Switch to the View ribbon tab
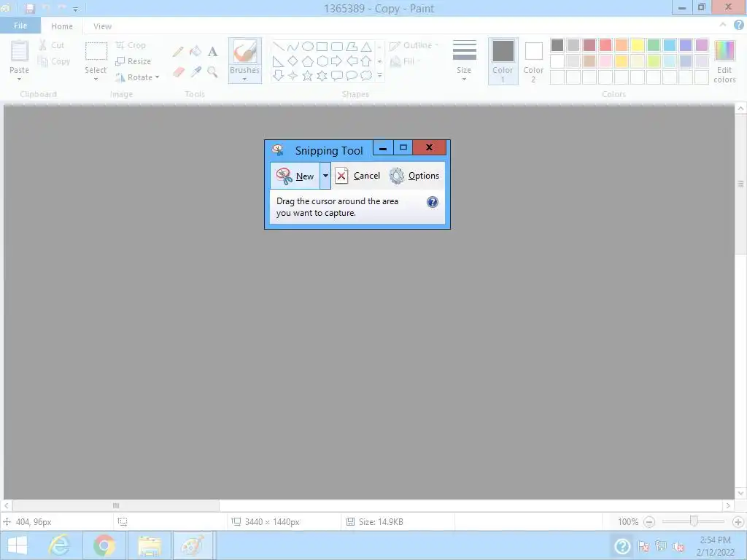Image resolution: width=747 pixels, height=560 pixels. pos(102,26)
